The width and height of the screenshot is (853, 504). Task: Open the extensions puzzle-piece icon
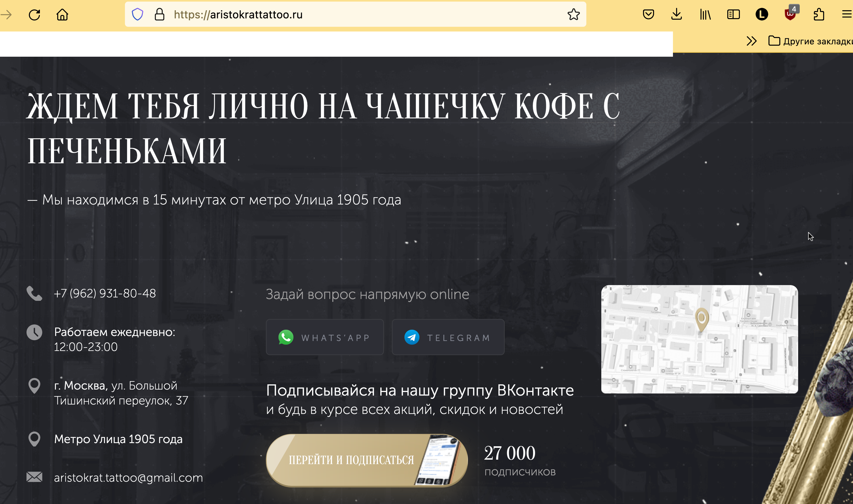point(819,15)
